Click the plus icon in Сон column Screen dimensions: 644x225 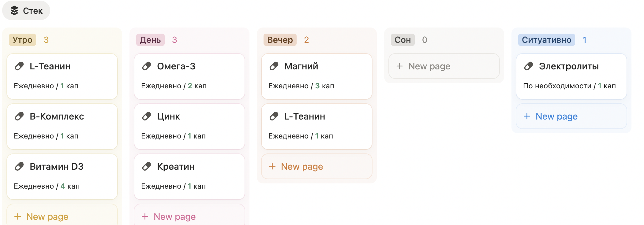[399, 66]
